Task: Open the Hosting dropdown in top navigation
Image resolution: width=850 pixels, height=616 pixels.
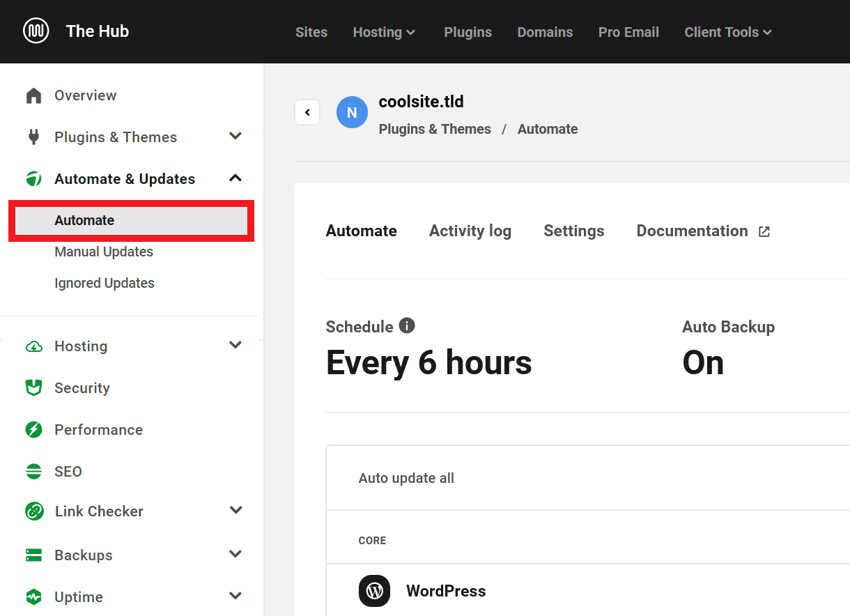Action: pyautogui.click(x=385, y=32)
